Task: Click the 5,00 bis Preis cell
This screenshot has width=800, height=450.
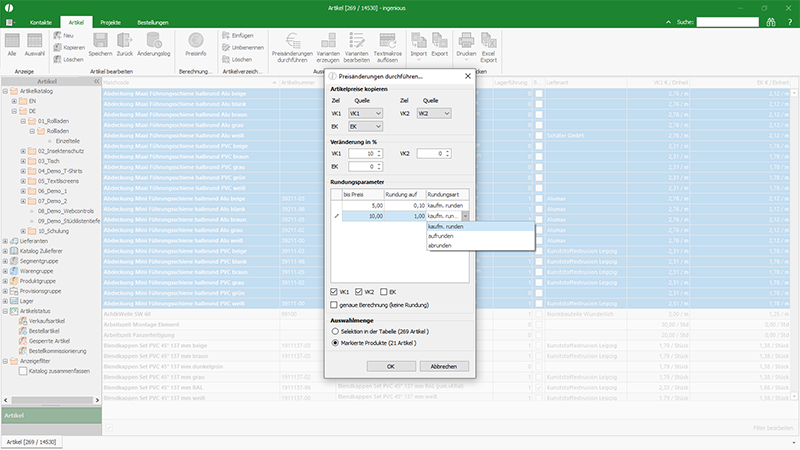Action: click(363, 205)
